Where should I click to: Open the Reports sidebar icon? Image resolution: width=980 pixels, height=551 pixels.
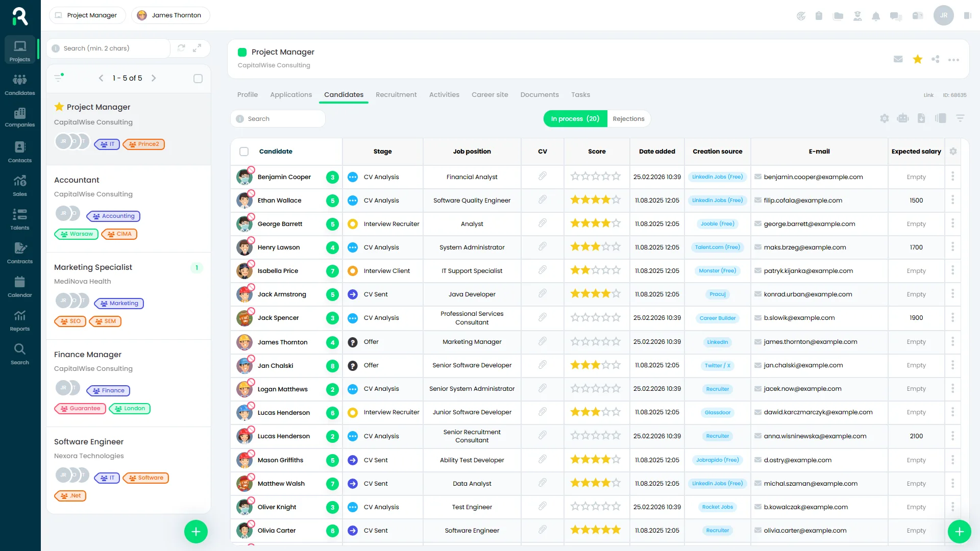pos(20,320)
